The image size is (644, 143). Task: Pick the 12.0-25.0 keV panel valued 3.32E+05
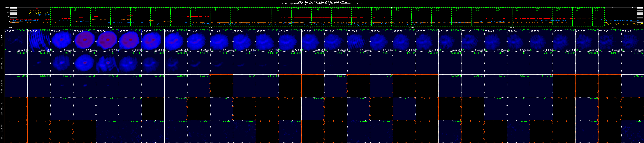84,86
